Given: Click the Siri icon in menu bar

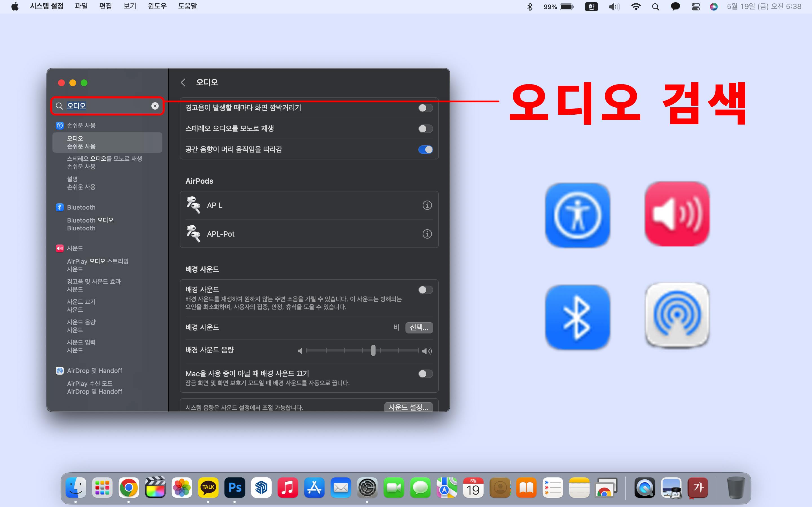Looking at the screenshot, I should tap(713, 7).
